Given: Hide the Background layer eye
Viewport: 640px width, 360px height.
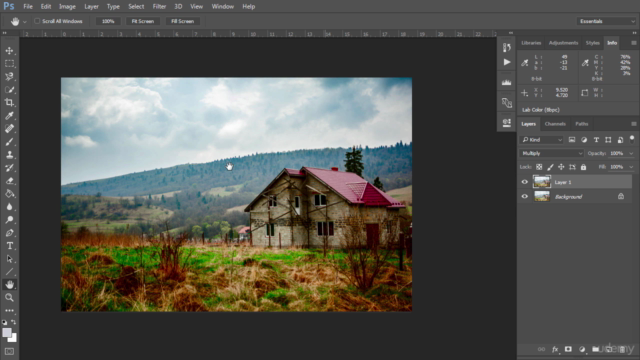Looking at the screenshot, I should tap(524, 197).
